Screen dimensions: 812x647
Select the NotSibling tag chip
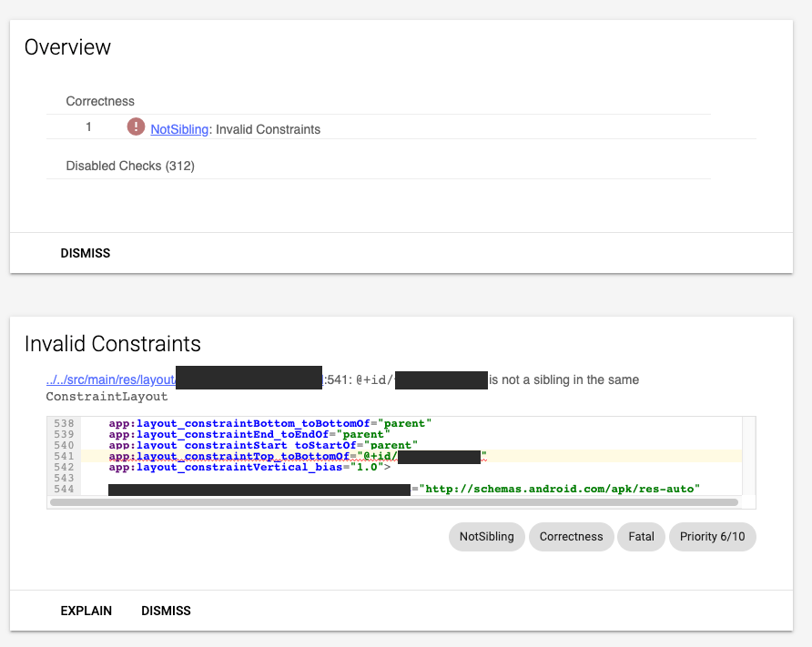487,537
